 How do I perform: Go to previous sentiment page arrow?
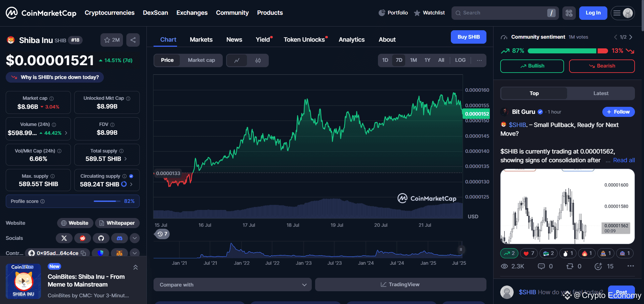pyautogui.click(x=615, y=37)
